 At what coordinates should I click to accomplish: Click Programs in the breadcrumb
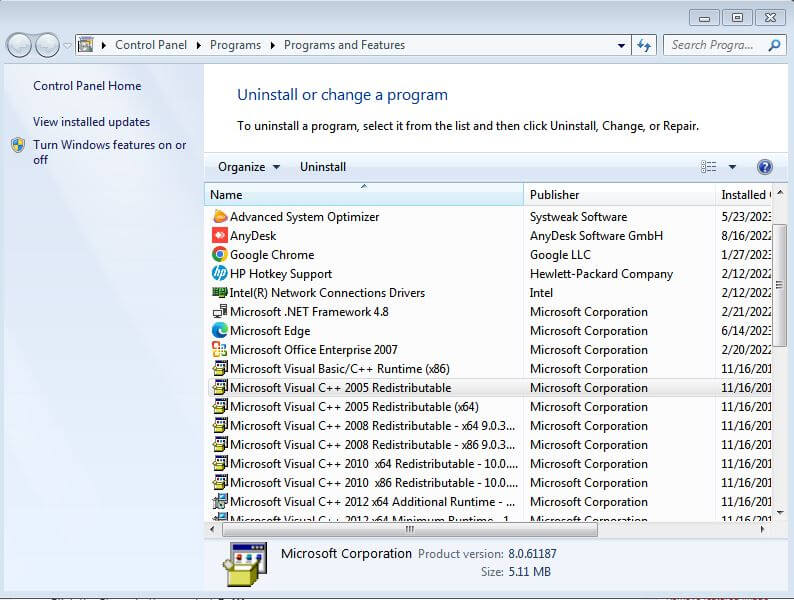[x=235, y=45]
